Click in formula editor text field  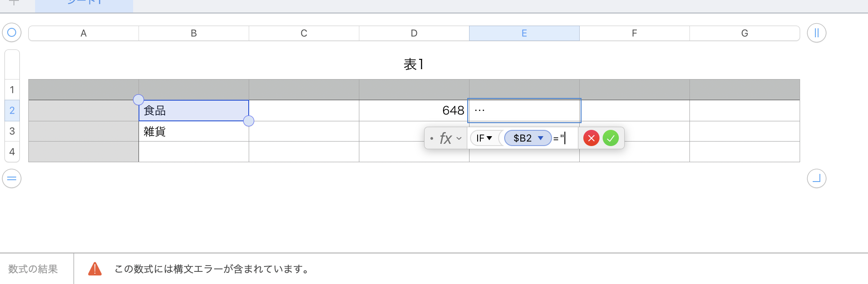(570, 138)
